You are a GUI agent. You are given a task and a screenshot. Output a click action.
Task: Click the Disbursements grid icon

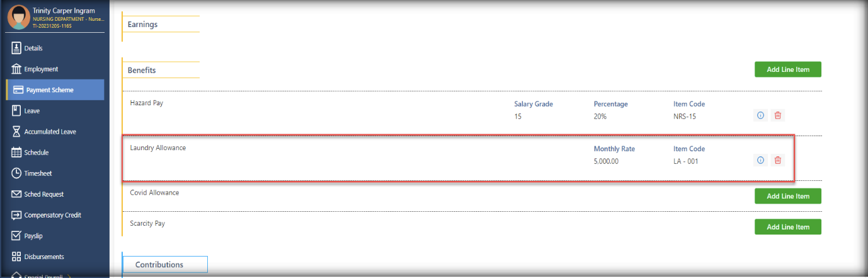[x=16, y=257]
